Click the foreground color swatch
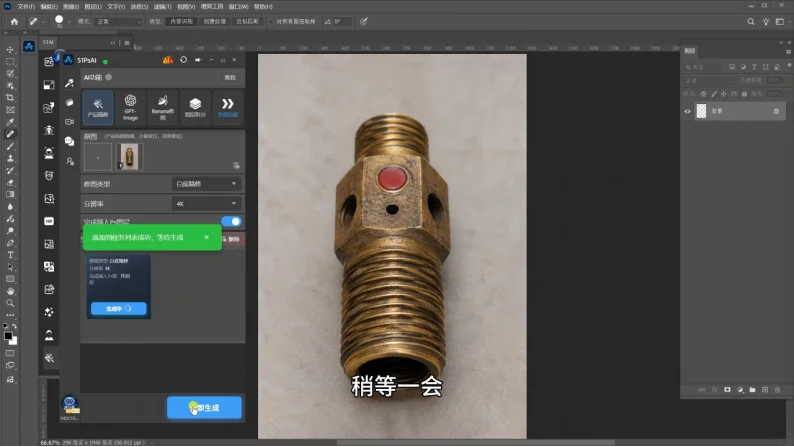The width and height of the screenshot is (794, 447). point(8,337)
